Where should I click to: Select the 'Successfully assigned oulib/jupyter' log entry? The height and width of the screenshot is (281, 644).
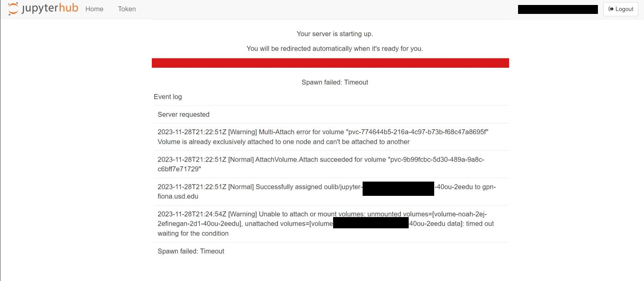pos(260,187)
